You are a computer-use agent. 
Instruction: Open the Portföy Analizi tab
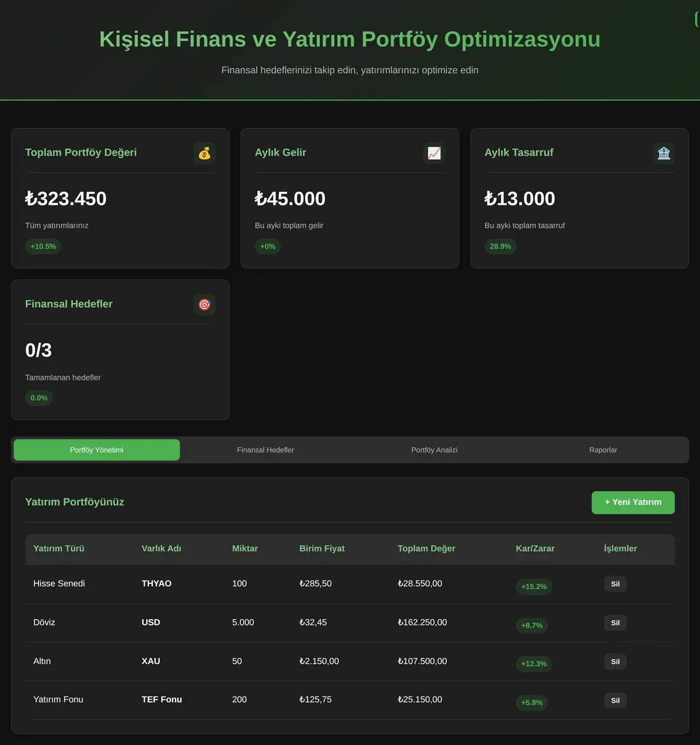coord(435,450)
